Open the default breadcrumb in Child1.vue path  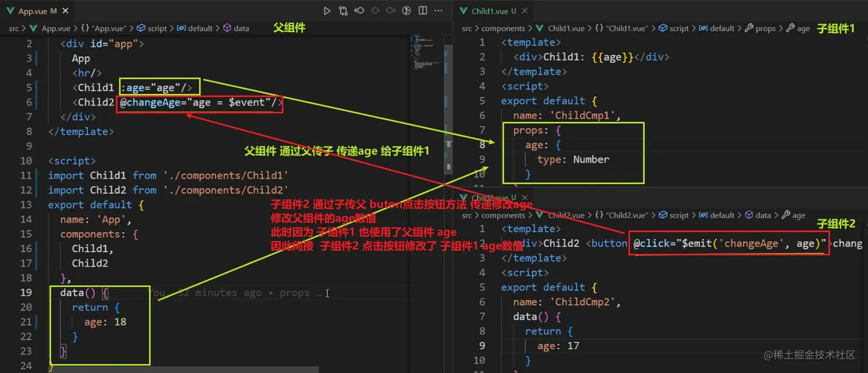[x=722, y=28]
